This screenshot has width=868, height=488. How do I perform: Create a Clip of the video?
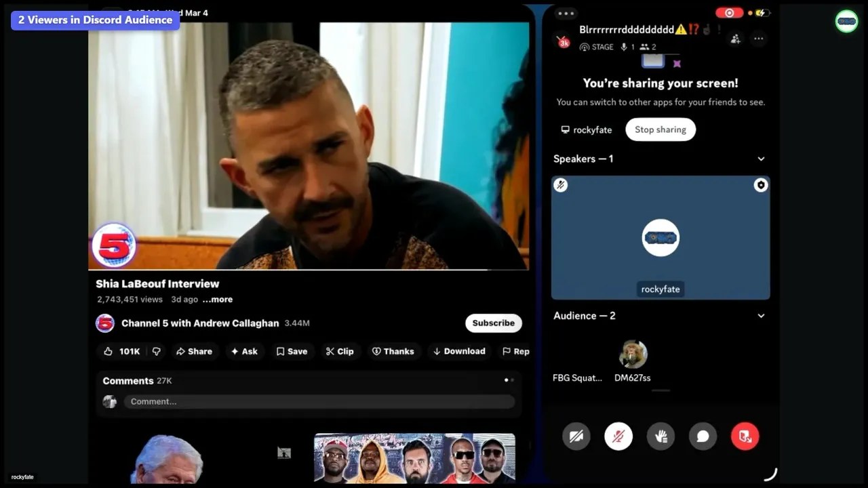click(x=340, y=351)
